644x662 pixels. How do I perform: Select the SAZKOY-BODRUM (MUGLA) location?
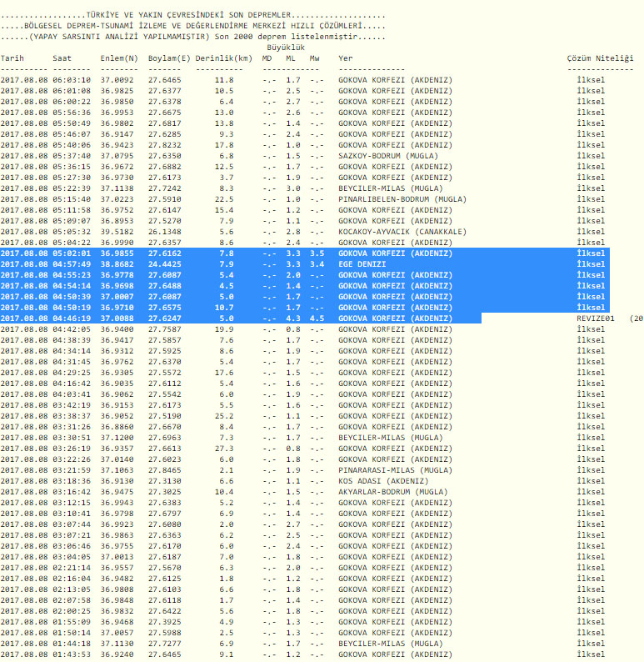(389, 156)
